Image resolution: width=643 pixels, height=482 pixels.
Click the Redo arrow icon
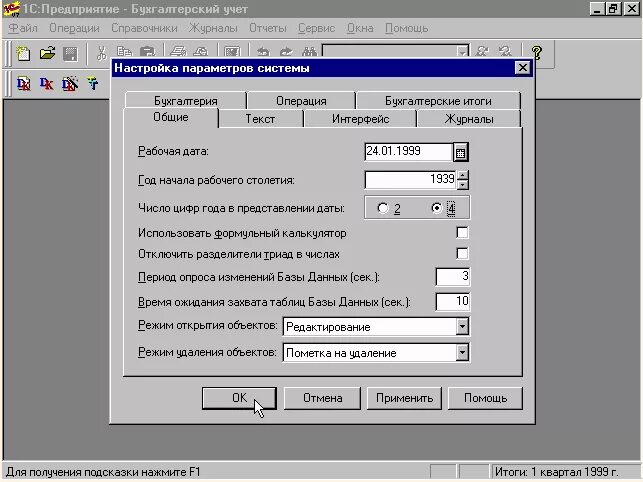[286, 52]
